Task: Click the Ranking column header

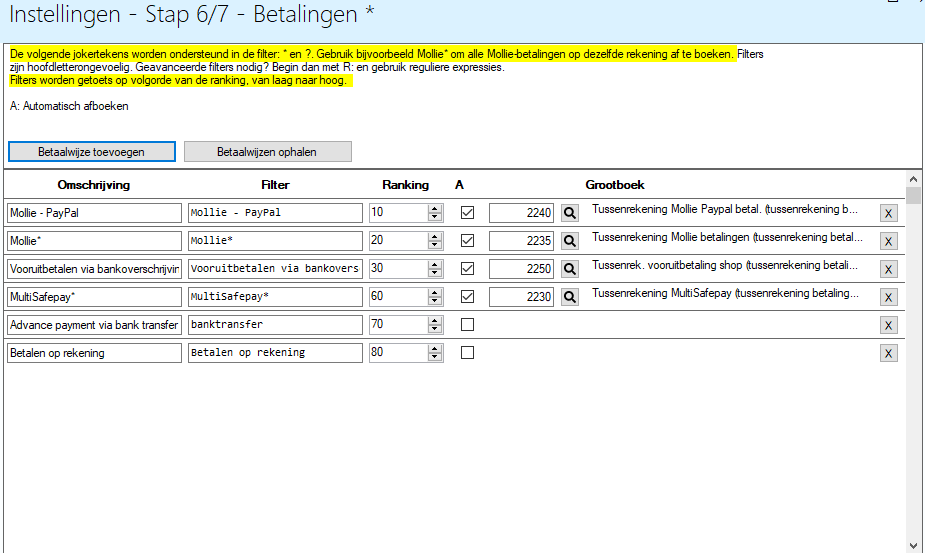Action: click(x=405, y=185)
